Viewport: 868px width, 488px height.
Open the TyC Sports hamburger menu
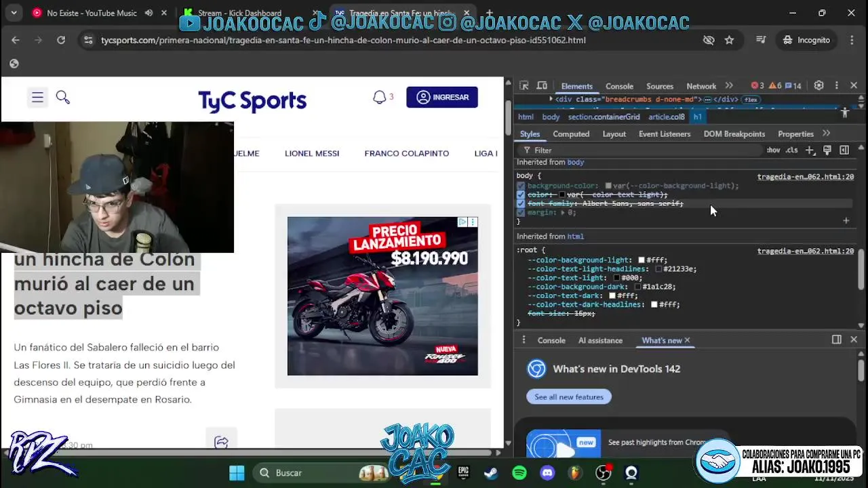pos(37,98)
